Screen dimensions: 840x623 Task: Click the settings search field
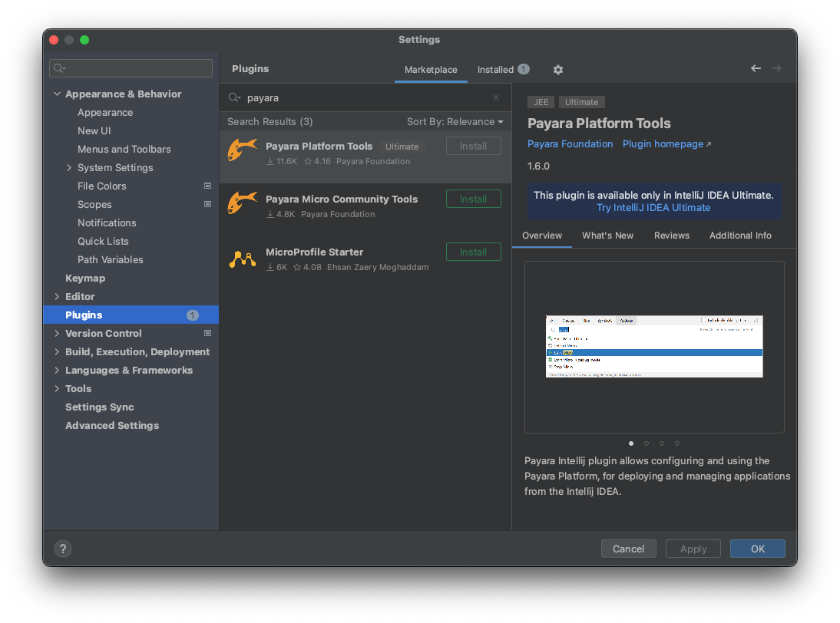coord(131,68)
